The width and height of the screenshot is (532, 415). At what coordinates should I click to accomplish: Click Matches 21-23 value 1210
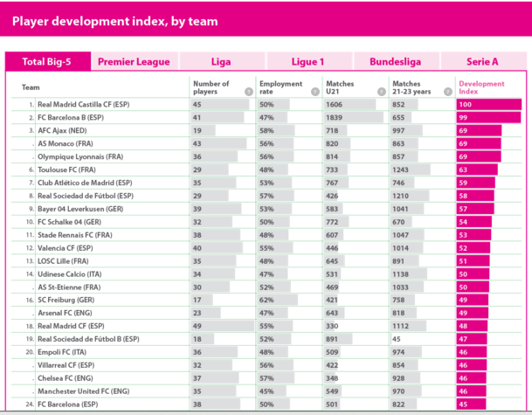400,196
